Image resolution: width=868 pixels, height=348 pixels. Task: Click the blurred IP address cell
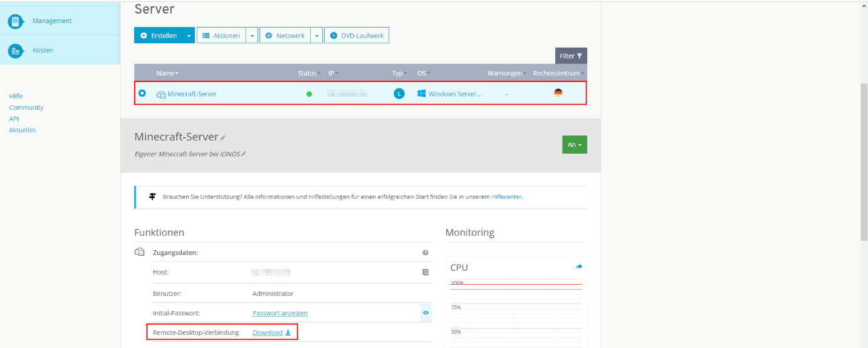(347, 94)
